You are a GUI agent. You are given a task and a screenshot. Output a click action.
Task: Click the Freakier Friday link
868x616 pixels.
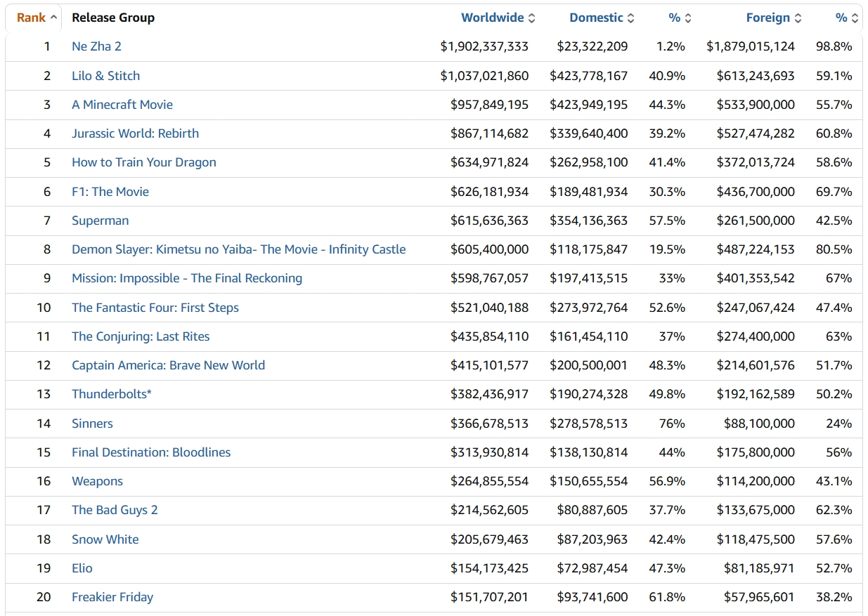(112, 597)
